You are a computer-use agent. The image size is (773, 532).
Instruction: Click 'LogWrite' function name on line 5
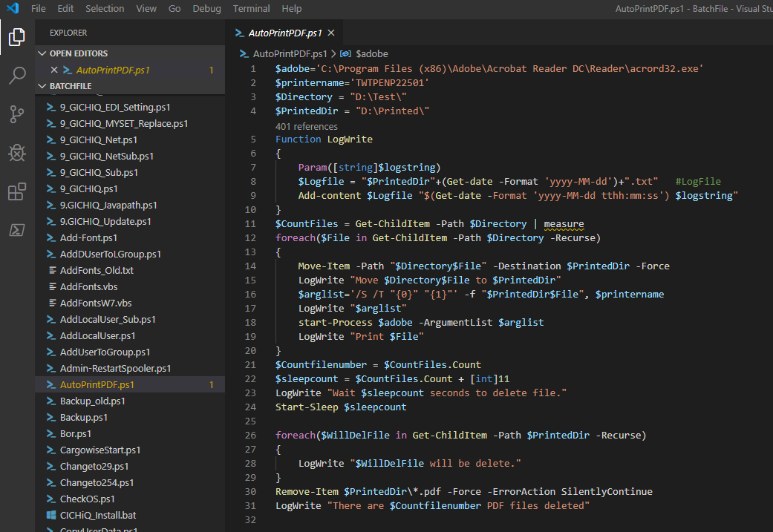(x=350, y=139)
